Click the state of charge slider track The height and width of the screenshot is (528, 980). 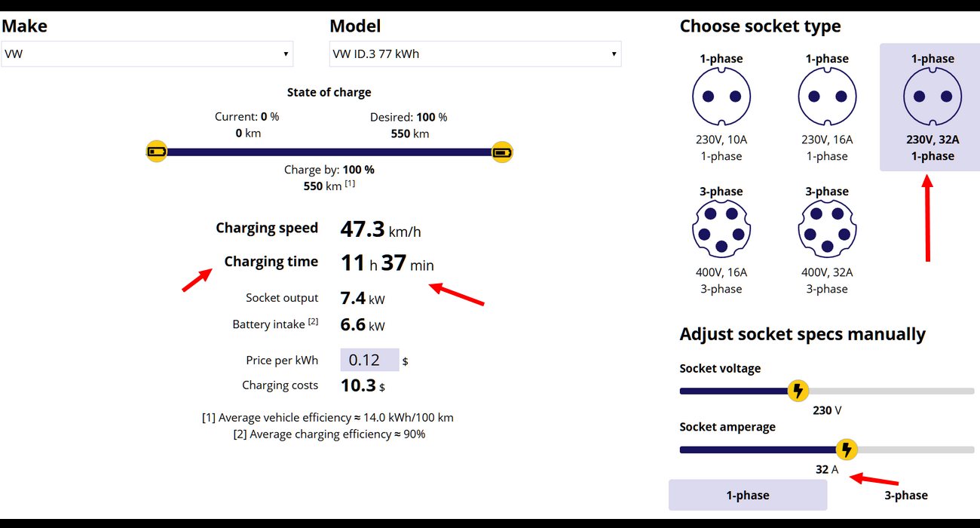(x=329, y=152)
